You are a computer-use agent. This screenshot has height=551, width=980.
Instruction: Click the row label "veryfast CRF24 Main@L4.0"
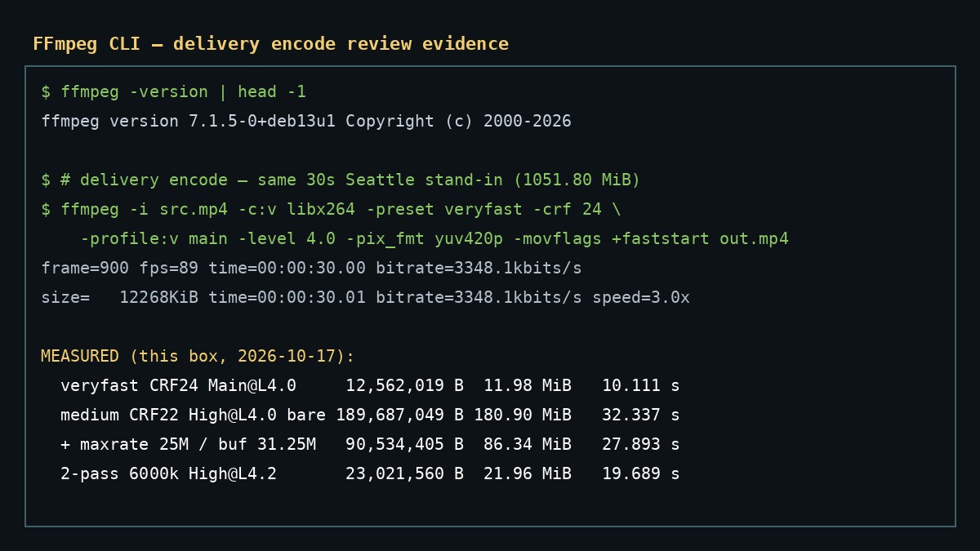pyautogui.click(x=179, y=386)
